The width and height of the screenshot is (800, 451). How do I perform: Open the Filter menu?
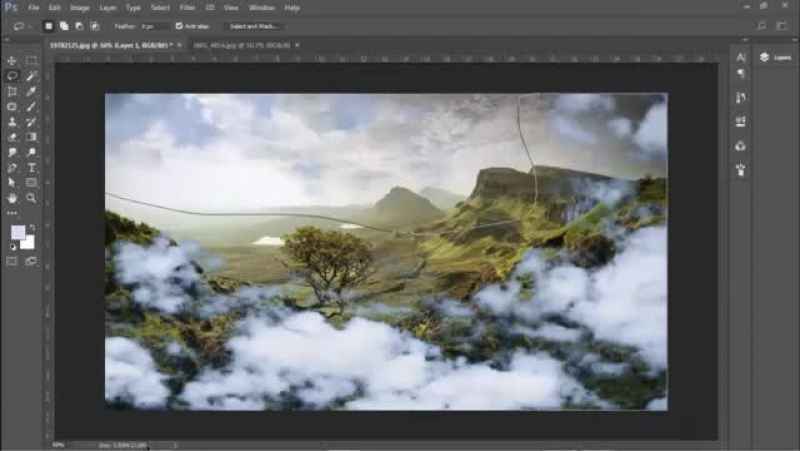point(187,7)
